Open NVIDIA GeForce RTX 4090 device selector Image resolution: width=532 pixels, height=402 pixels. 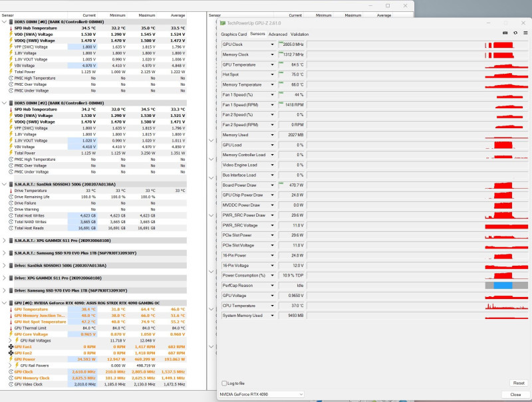click(261, 395)
